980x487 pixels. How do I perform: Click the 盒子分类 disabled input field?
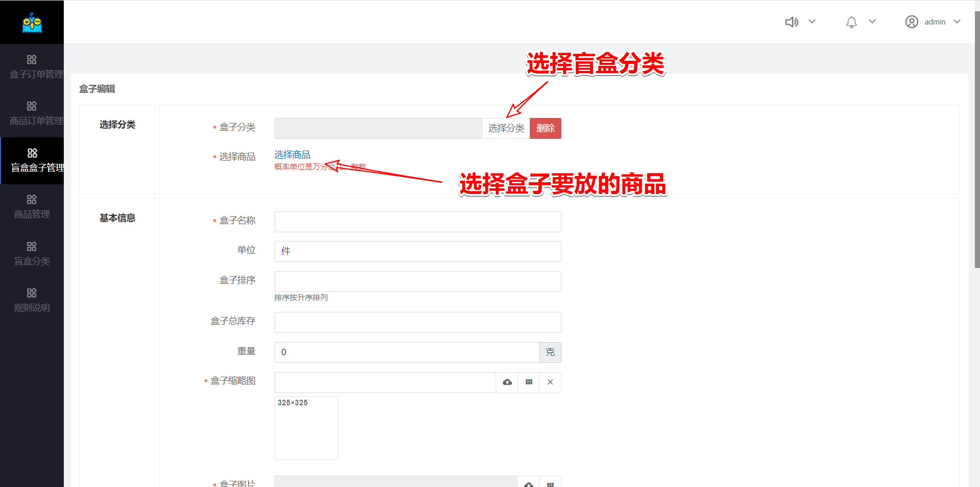(x=378, y=128)
